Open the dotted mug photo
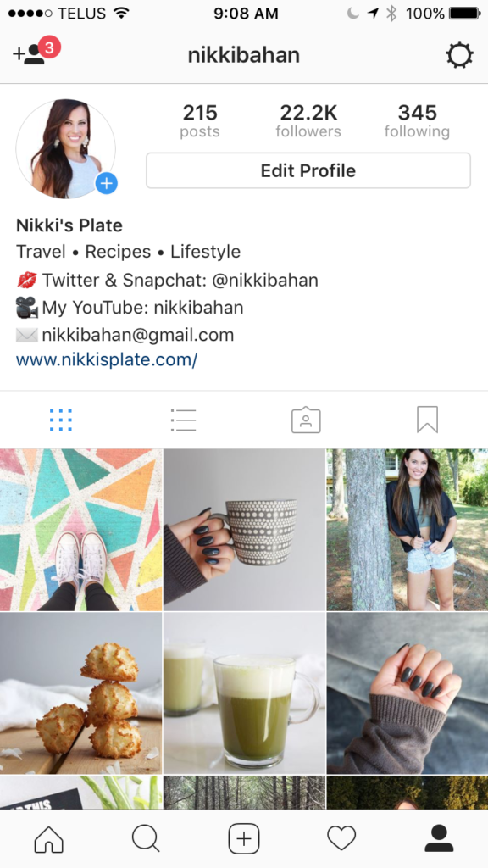Image resolution: width=488 pixels, height=868 pixels. point(244,530)
